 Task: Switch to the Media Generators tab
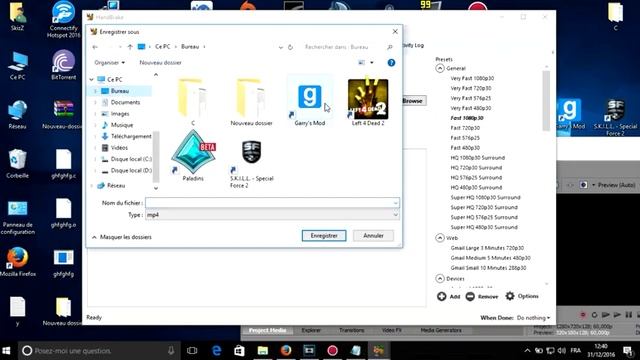tap(441, 330)
